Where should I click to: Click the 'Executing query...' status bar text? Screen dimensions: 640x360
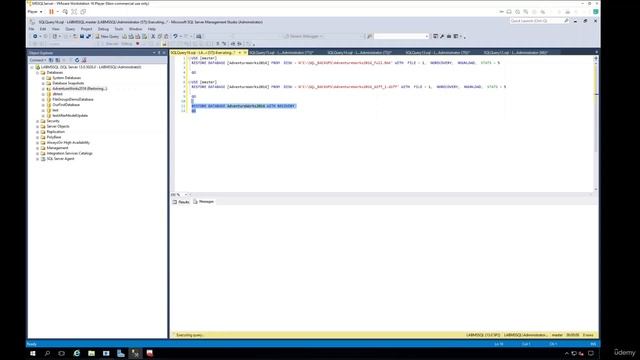pyautogui.click(x=190, y=335)
